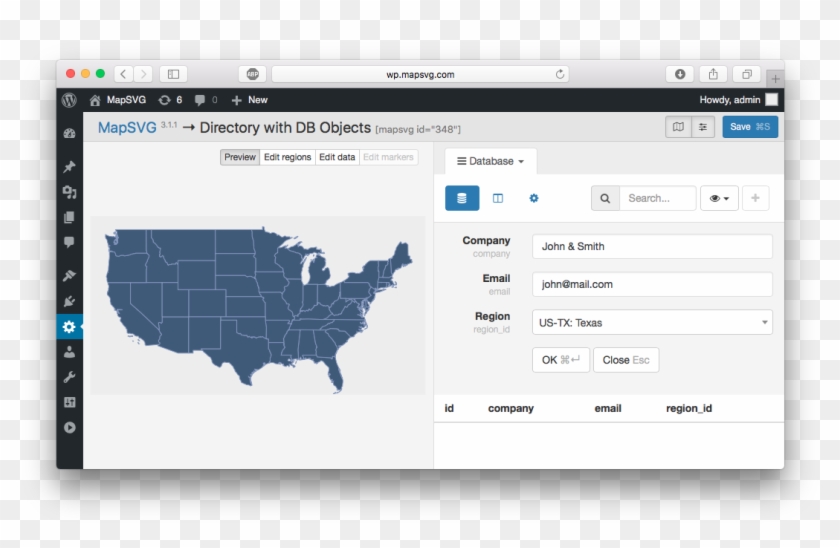Open Comments icon in the sidebar

click(x=70, y=242)
